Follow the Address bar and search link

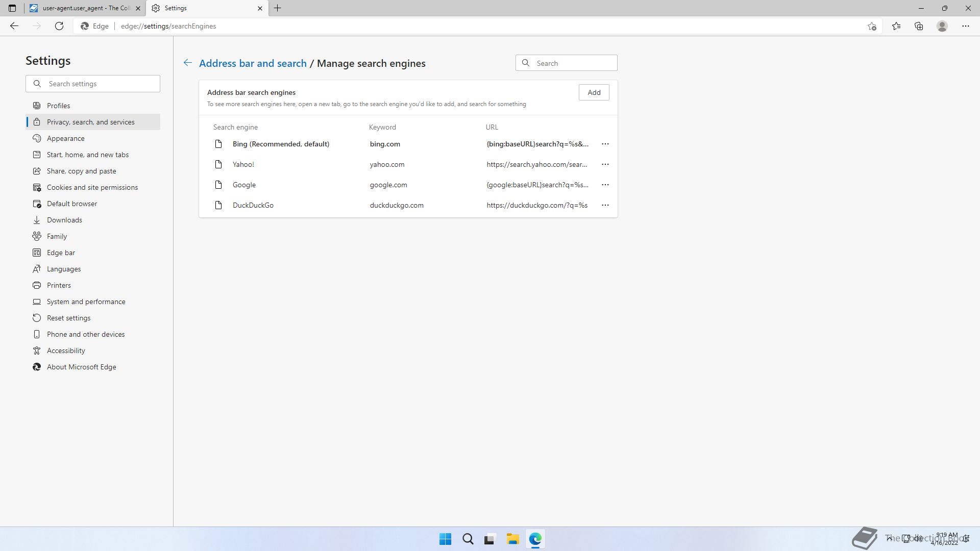coord(253,63)
